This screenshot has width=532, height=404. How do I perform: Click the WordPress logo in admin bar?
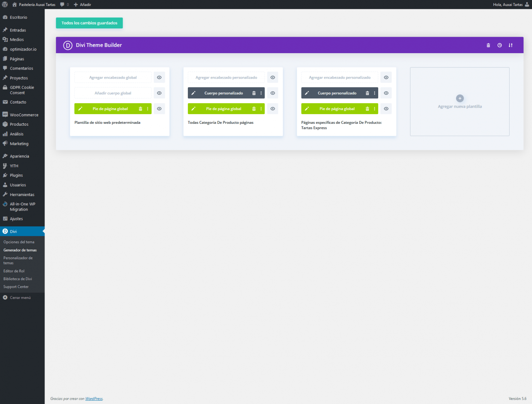pyautogui.click(x=5, y=4)
